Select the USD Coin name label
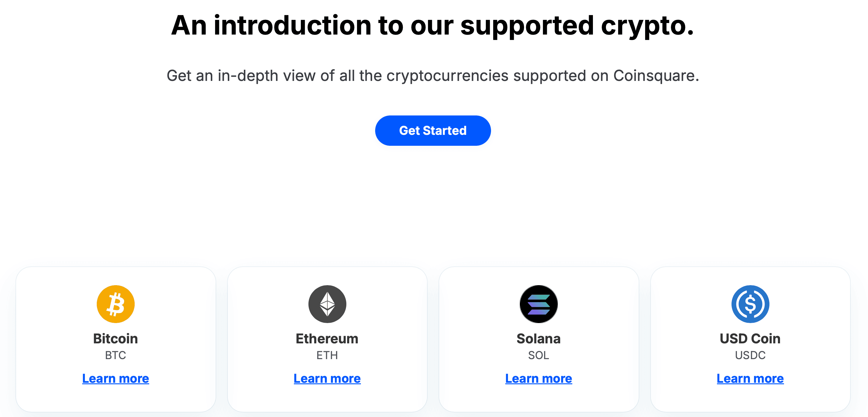 point(750,339)
